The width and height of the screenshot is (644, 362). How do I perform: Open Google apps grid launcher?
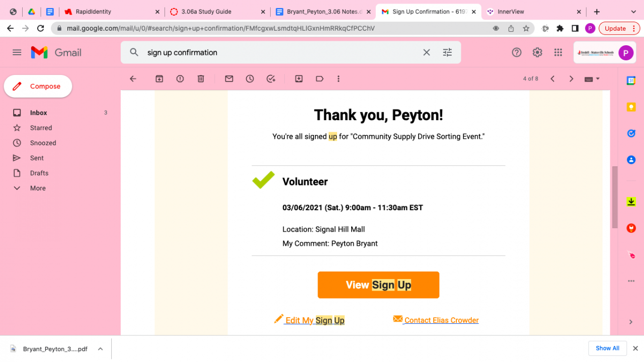point(558,52)
